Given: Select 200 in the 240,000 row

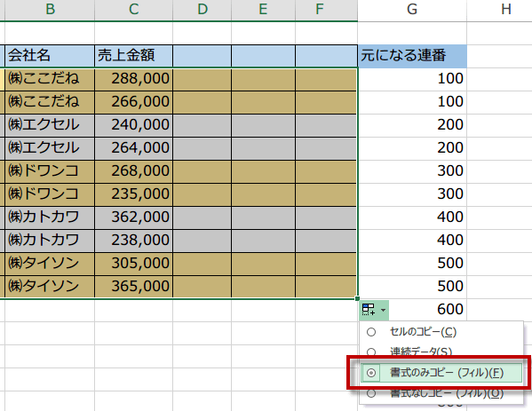Looking at the screenshot, I should point(412,125).
